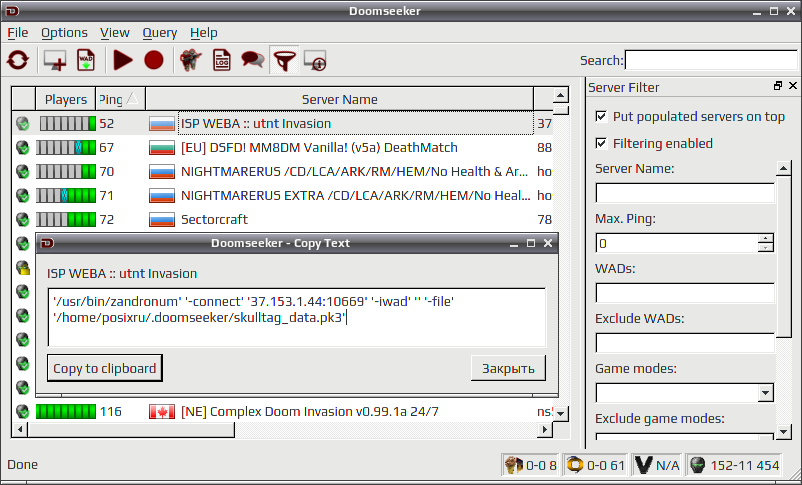Minimize the Copy Text dialog
This screenshot has height=485, width=802.
(514, 243)
